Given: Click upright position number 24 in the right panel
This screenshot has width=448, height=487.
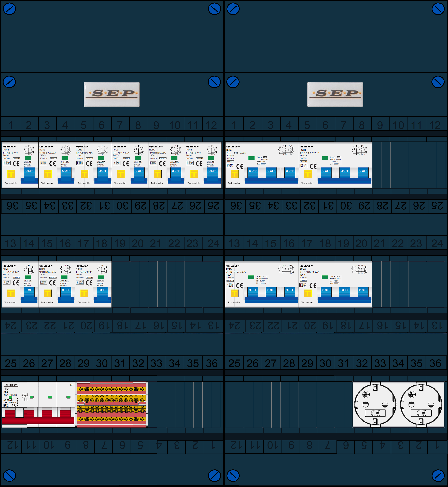Looking at the screenshot, I should [437, 243].
